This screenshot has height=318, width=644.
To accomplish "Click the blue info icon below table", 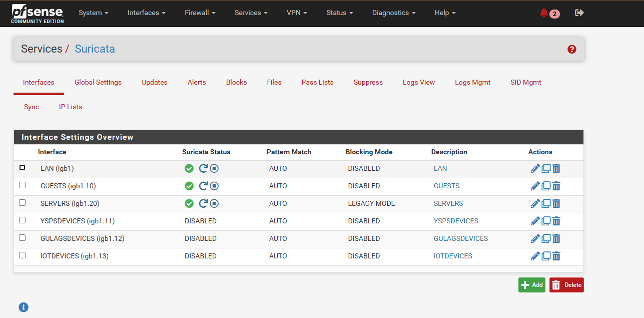I will point(24,307).
